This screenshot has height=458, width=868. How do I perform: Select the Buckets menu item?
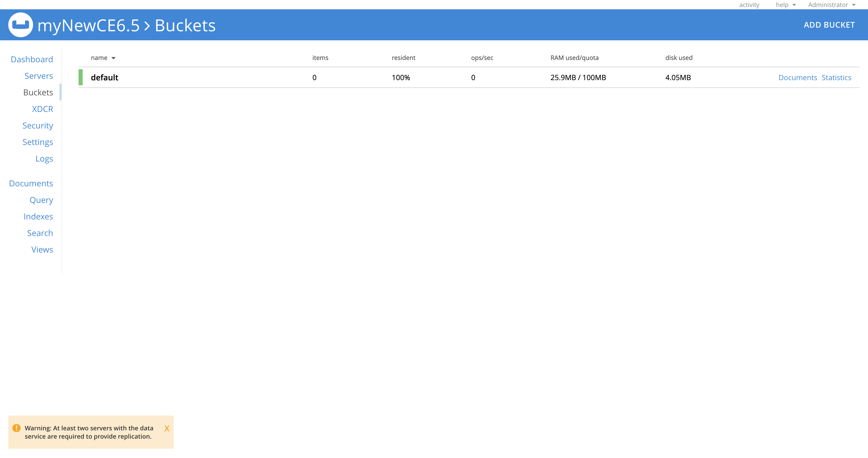tap(37, 92)
